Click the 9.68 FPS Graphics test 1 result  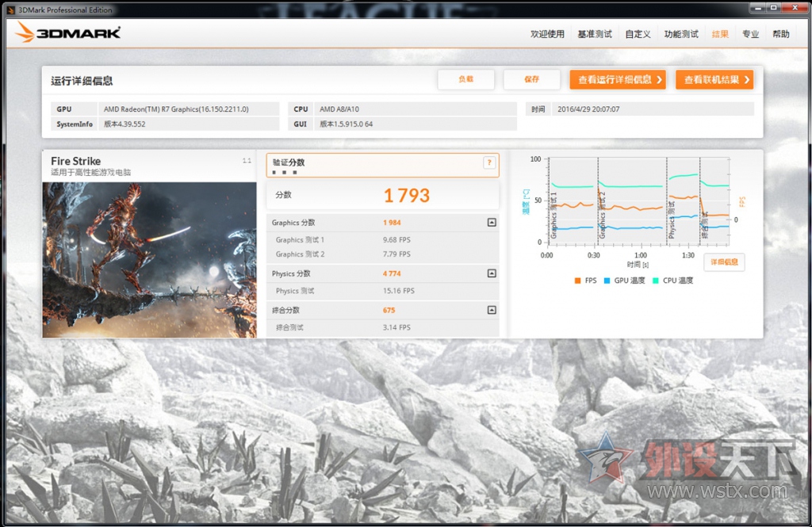(x=396, y=239)
